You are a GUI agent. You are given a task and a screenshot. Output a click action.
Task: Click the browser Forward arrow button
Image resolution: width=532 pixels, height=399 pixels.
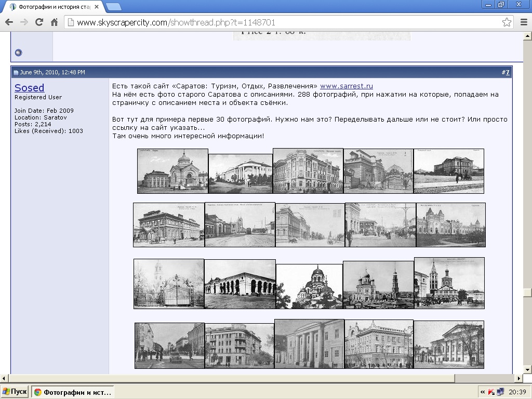point(24,22)
